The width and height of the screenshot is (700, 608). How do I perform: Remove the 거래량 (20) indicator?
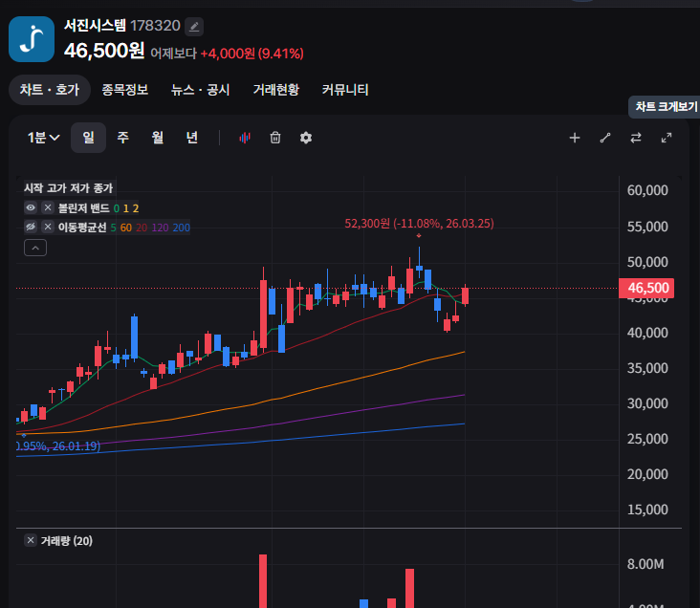pyautogui.click(x=31, y=540)
